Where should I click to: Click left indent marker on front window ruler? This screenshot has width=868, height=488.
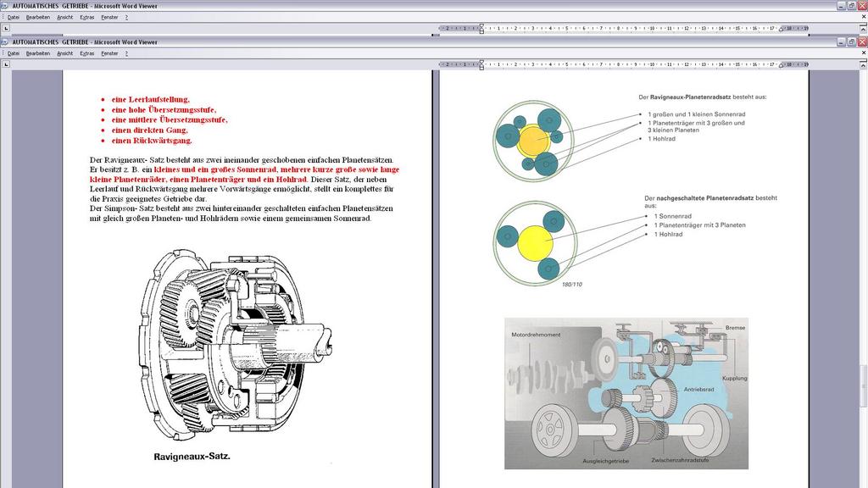(x=481, y=64)
